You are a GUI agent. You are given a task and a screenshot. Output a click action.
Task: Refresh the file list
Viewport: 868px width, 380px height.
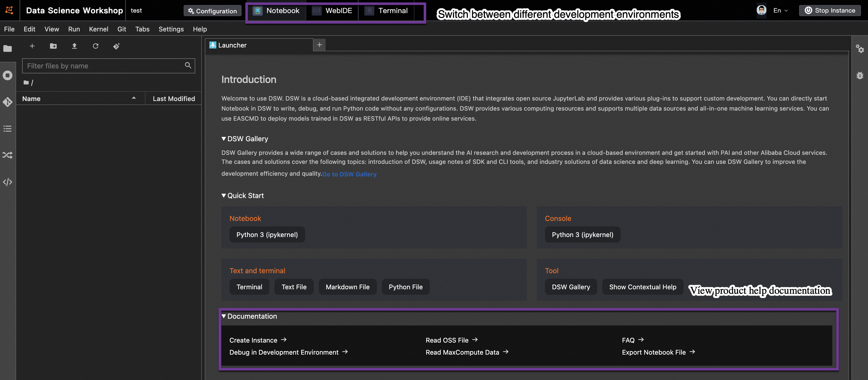pyautogui.click(x=96, y=46)
